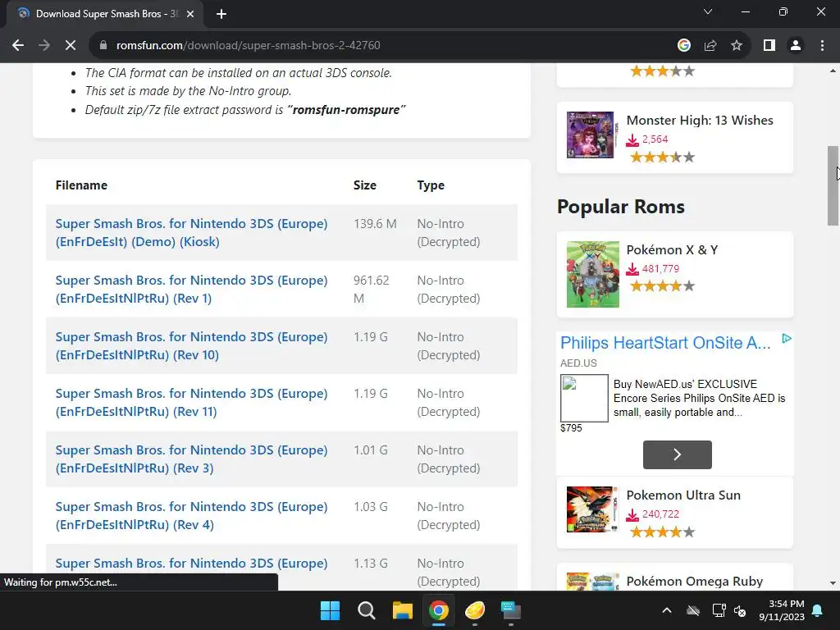This screenshot has width=840, height=630.
Task: Click the site info lock icon
Action: pyautogui.click(x=103, y=46)
